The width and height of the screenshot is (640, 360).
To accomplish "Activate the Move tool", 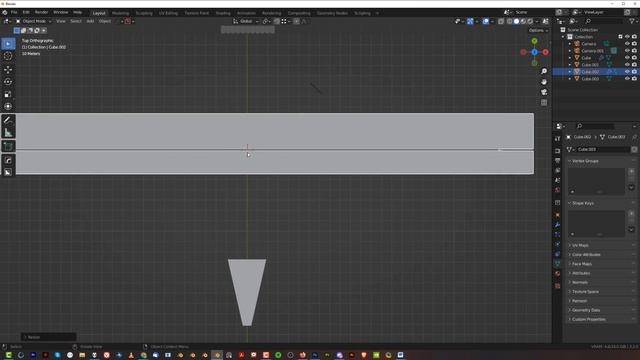I will coord(8,69).
